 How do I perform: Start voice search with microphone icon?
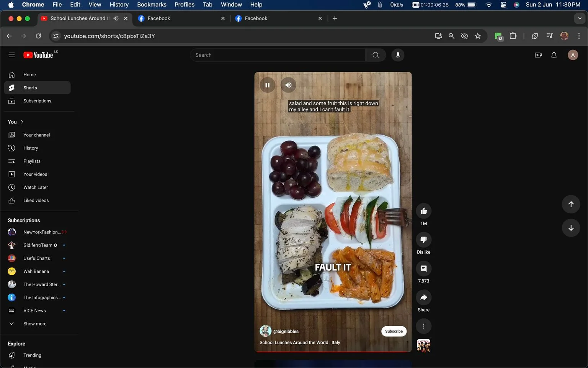click(398, 55)
